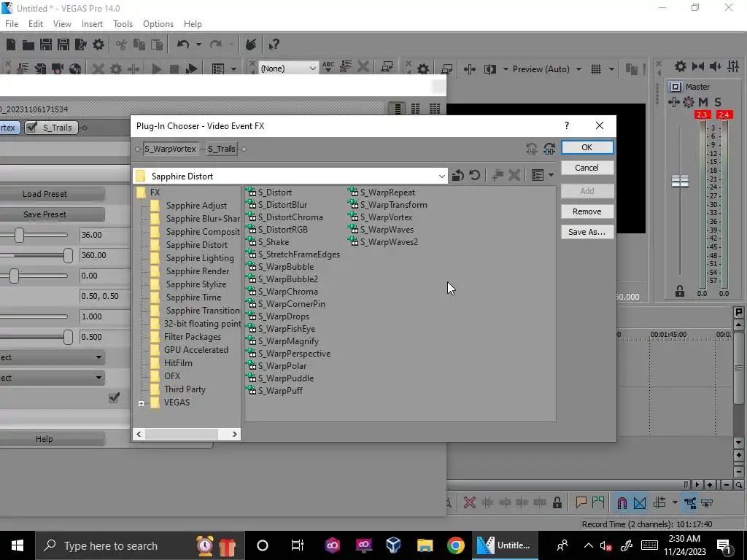Select the HitFilm folder
The width and height of the screenshot is (747, 560).
(x=178, y=363)
